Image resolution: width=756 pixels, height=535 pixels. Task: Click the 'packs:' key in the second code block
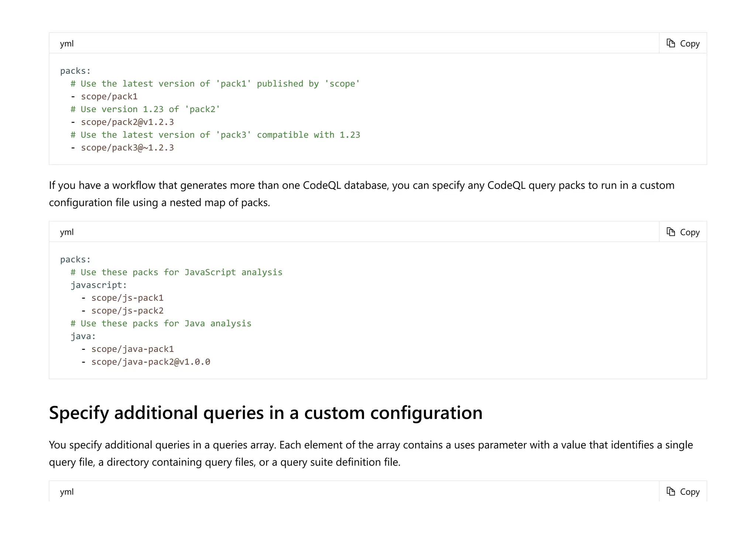click(75, 259)
